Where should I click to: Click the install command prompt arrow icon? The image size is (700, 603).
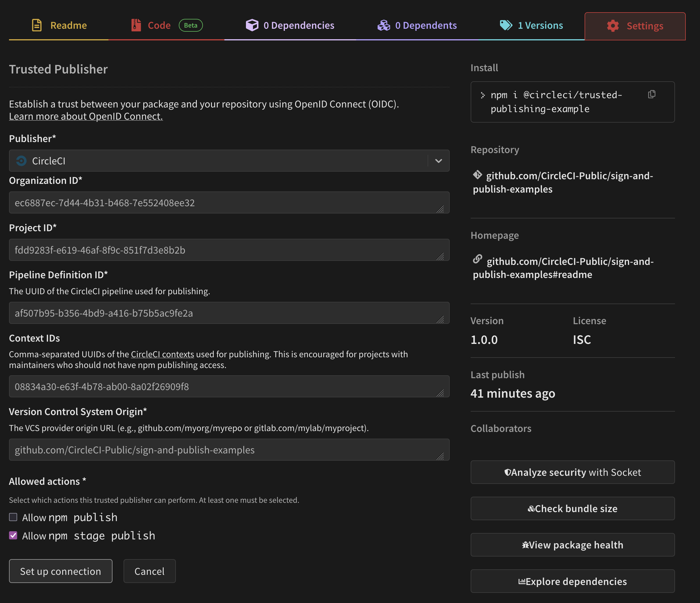(x=483, y=95)
